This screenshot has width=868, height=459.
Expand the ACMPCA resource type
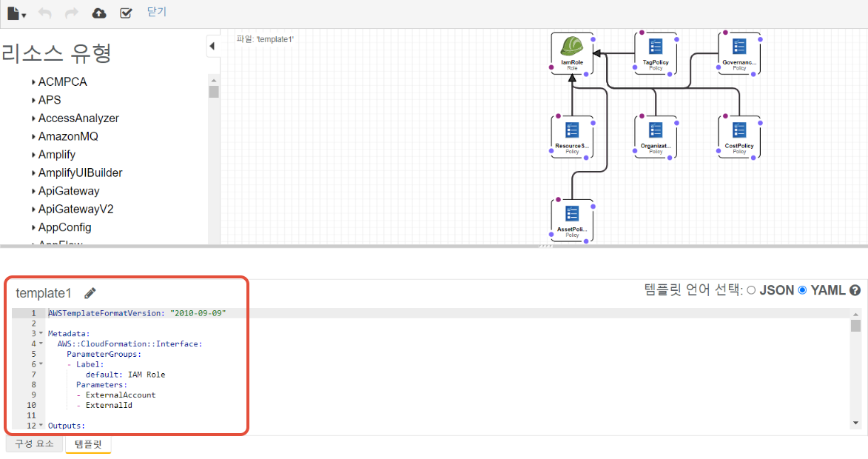click(34, 82)
